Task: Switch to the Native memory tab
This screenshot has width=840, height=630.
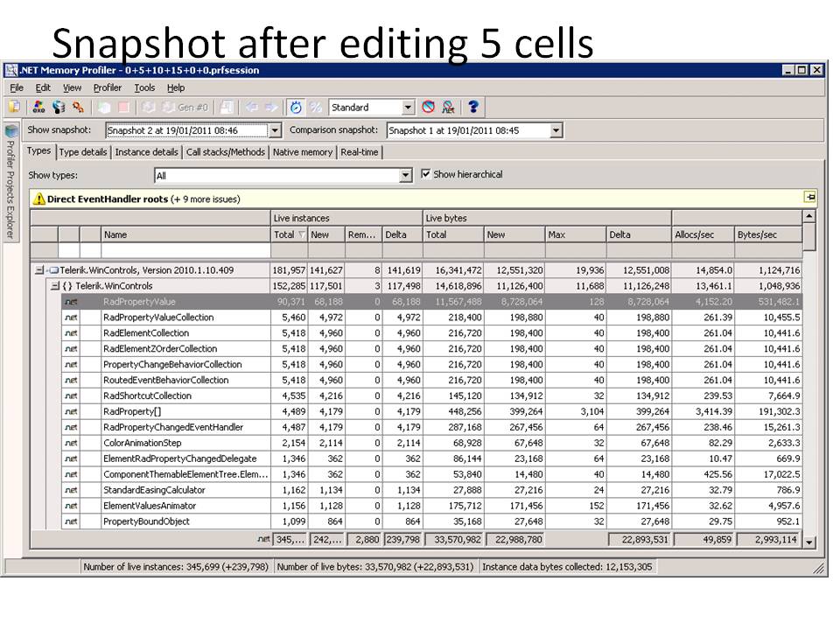Action: [303, 152]
